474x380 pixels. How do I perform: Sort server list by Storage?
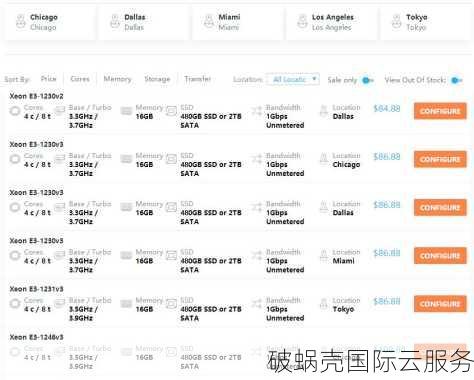157,79
